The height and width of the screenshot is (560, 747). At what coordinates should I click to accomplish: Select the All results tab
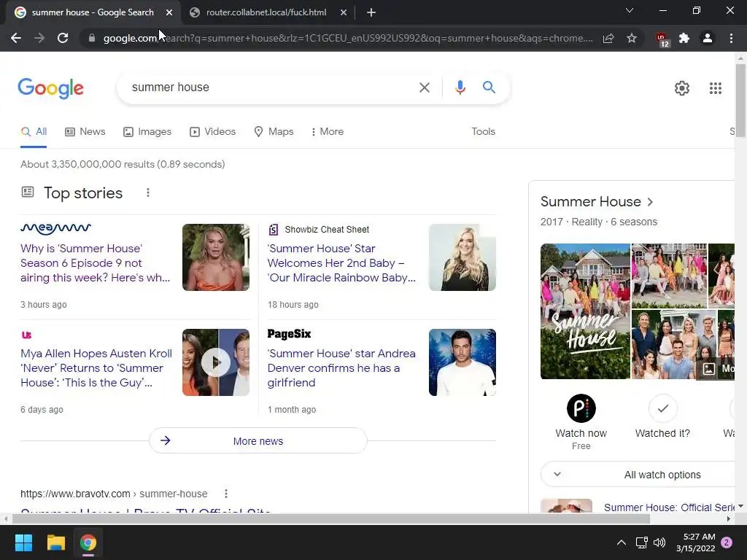point(34,132)
